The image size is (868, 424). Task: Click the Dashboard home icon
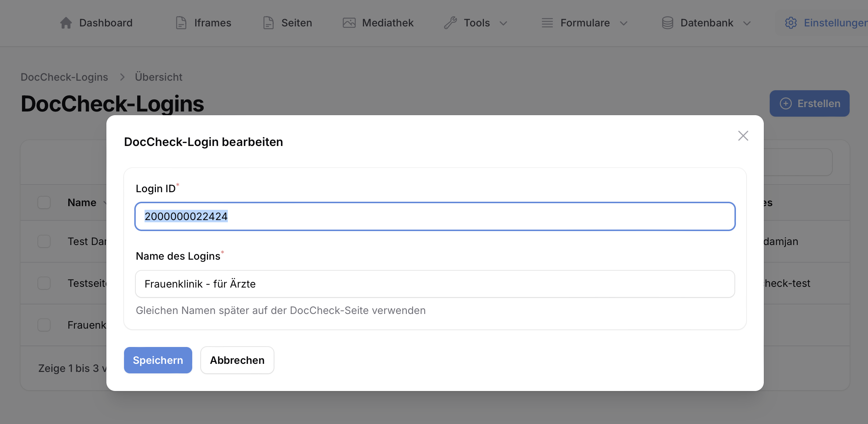[x=66, y=23]
